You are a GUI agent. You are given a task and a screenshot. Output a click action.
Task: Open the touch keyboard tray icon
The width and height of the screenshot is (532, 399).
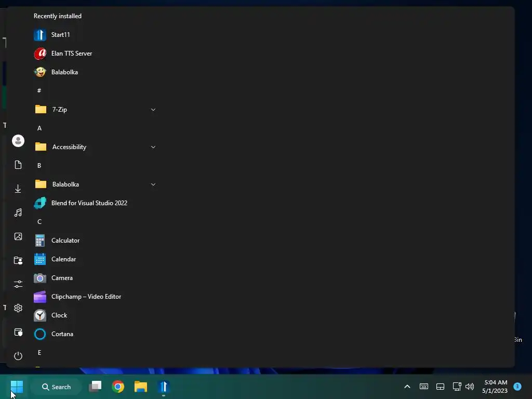[424, 387]
